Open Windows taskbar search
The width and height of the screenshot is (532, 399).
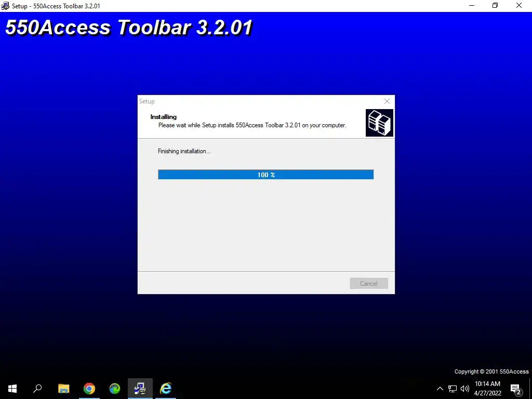point(37,389)
